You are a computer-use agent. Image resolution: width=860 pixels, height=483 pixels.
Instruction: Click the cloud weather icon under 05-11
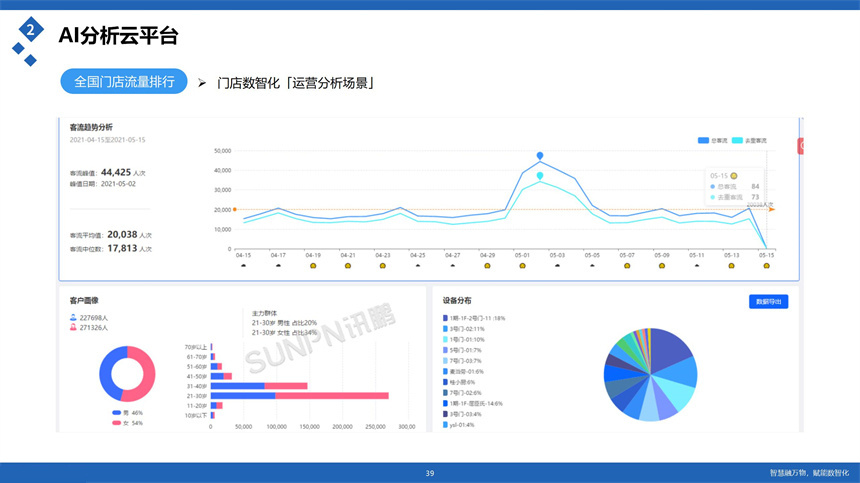[697, 266]
